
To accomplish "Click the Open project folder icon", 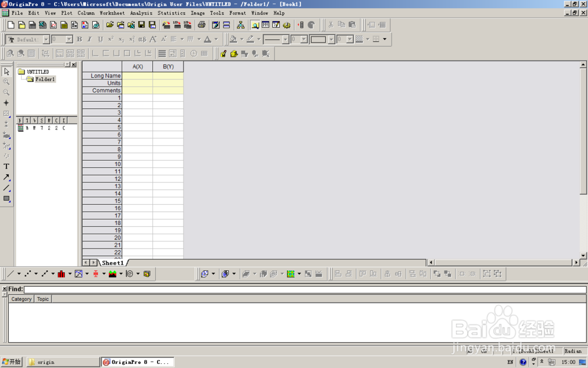I will tap(109, 25).
